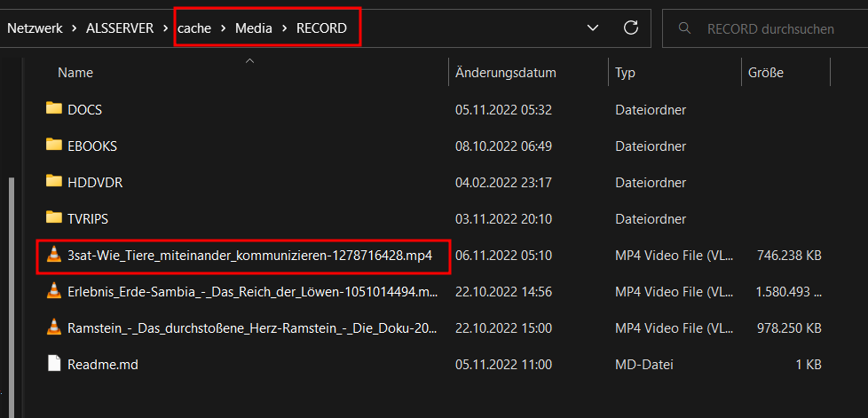Image resolution: width=868 pixels, height=418 pixels.
Task: Select Erlebnis_Erde-Sambia mp4 file name
Action: point(252,292)
